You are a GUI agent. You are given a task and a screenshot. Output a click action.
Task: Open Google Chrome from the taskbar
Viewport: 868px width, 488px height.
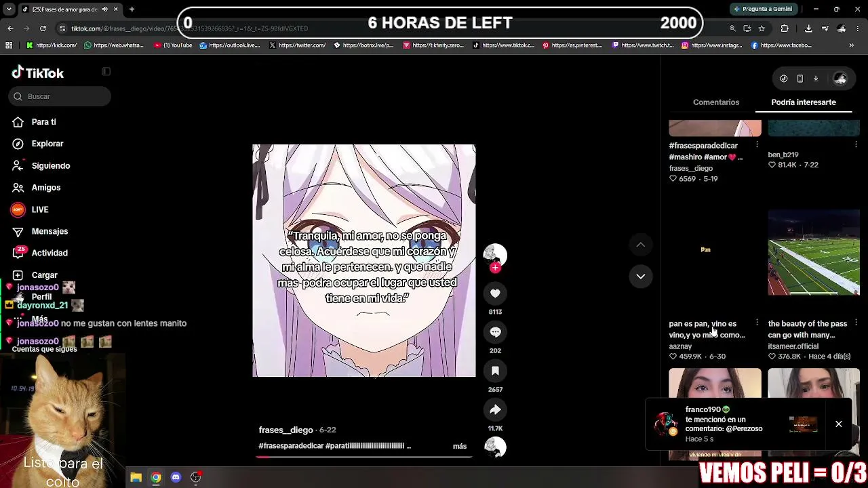(156, 477)
